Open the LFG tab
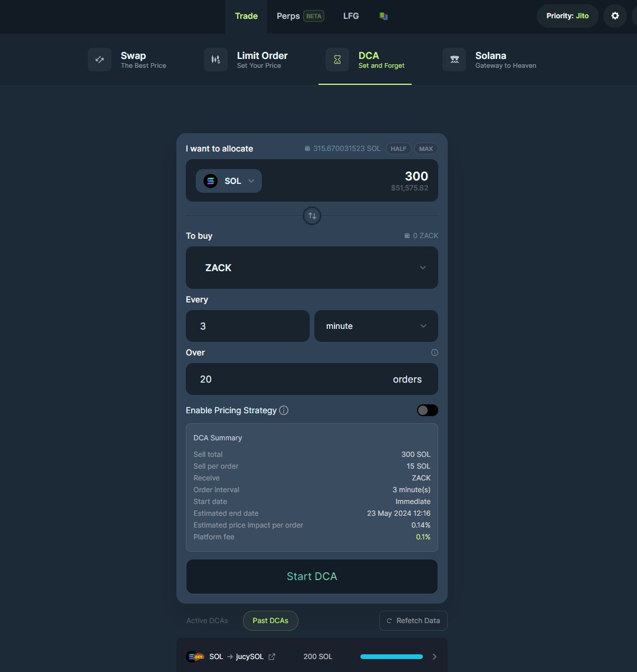Image resolution: width=637 pixels, height=672 pixels. (x=351, y=17)
